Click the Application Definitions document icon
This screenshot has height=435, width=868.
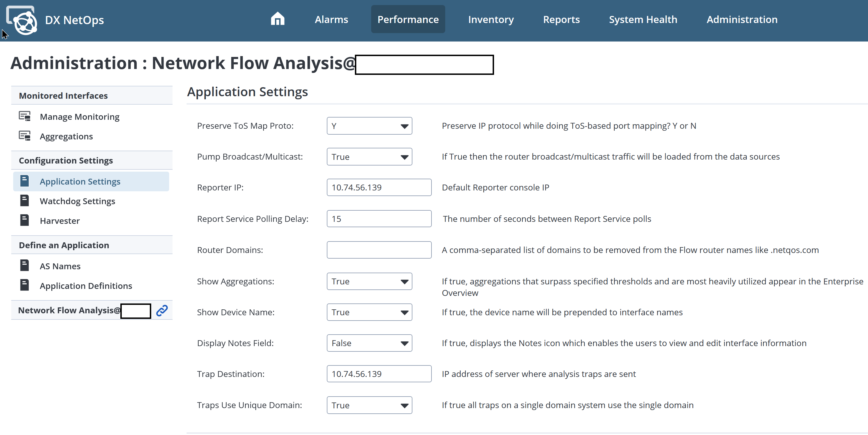(x=25, y=285)
